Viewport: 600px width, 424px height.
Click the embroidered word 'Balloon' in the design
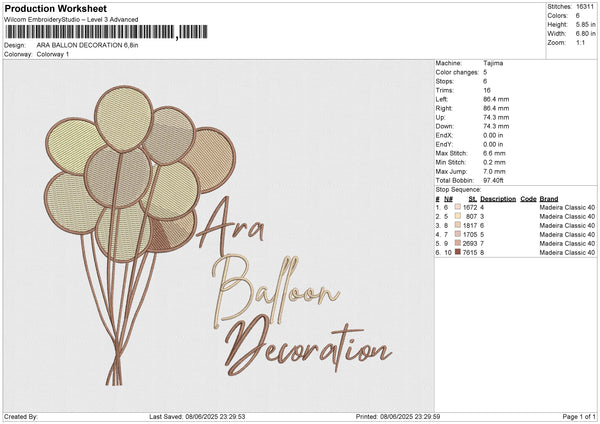click(276, 291)
